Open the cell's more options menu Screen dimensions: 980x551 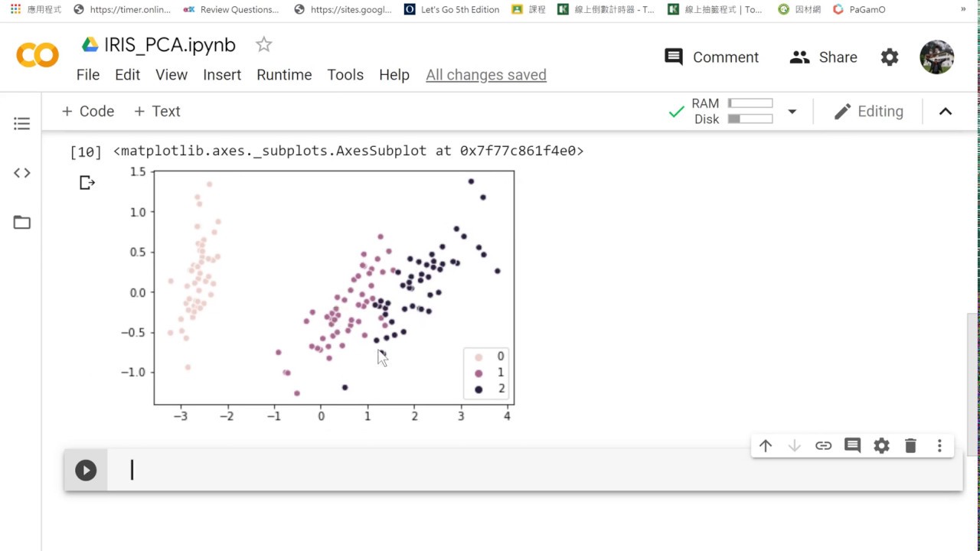tap(939, 445)
